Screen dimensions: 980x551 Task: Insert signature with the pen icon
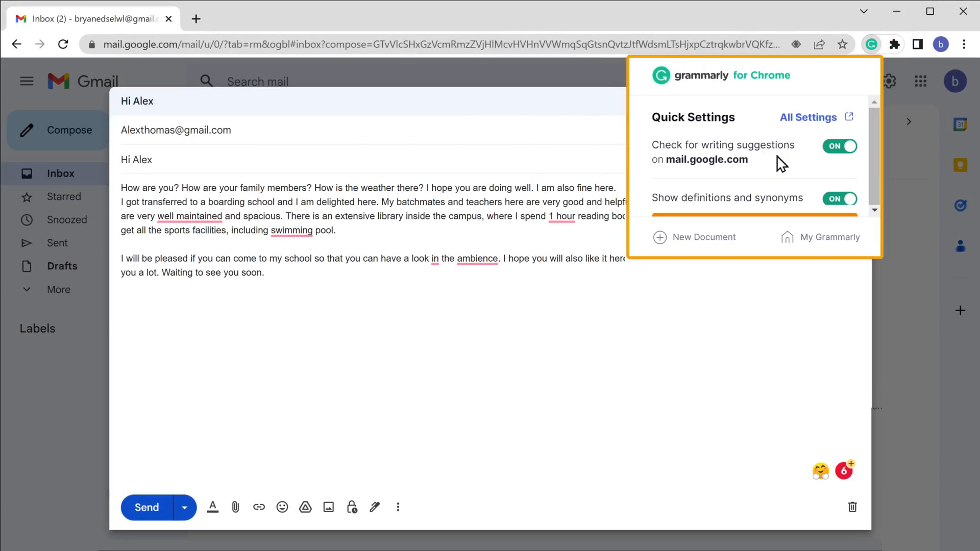click(375, 507)
